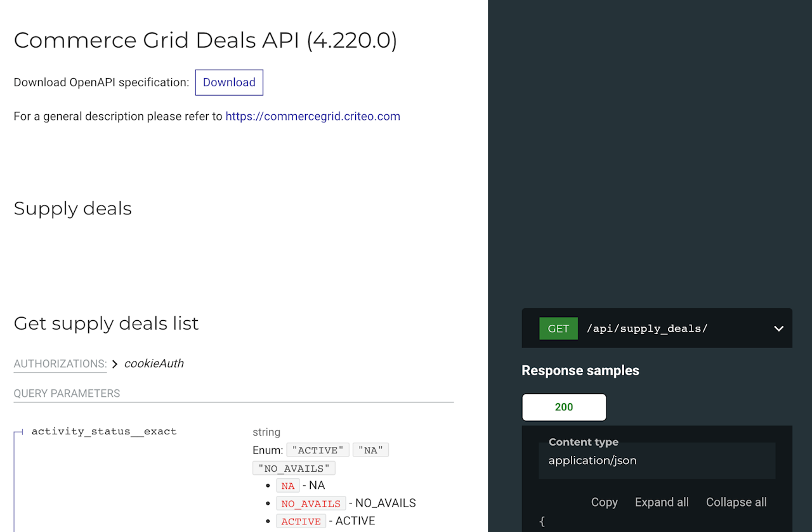The image size is (812, 532).
Task: Click Collapse all in response samples
Action: 737,502
